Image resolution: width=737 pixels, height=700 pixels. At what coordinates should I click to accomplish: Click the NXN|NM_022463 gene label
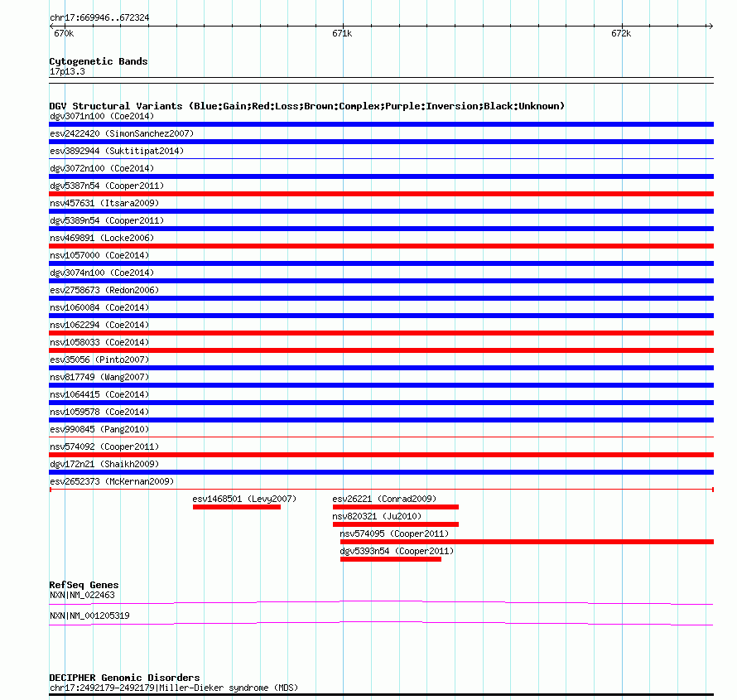[82, 595]
